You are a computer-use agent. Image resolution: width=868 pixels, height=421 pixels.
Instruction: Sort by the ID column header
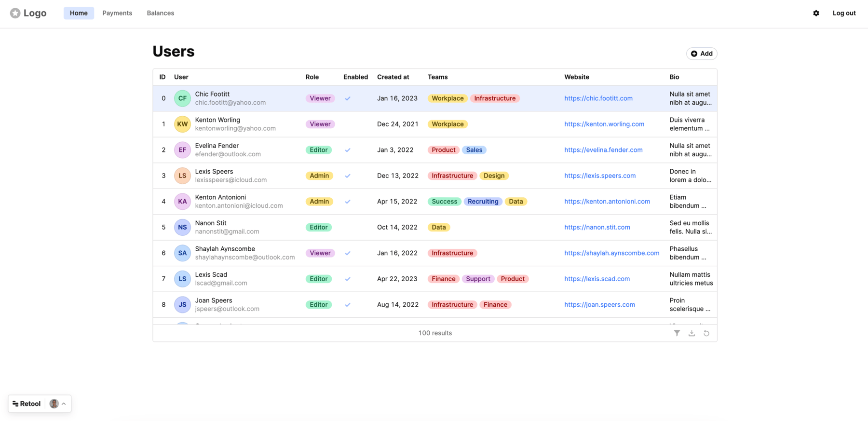(x=163, y=77)
